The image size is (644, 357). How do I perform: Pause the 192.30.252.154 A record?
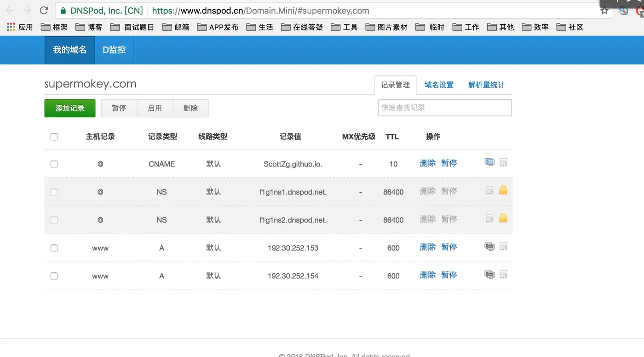(x=449, y=275)
